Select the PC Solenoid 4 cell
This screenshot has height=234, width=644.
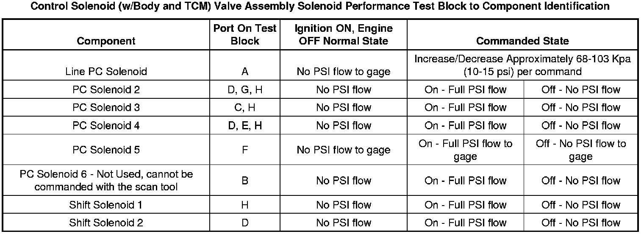pos(106,126)
